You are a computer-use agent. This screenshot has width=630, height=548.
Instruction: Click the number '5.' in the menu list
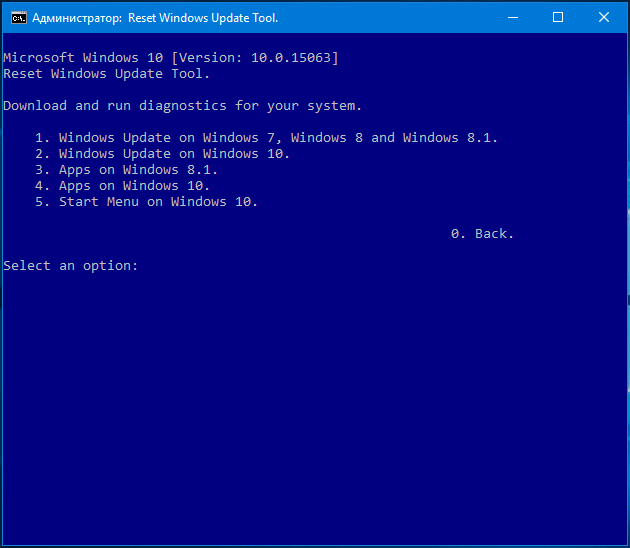(42, 202)
